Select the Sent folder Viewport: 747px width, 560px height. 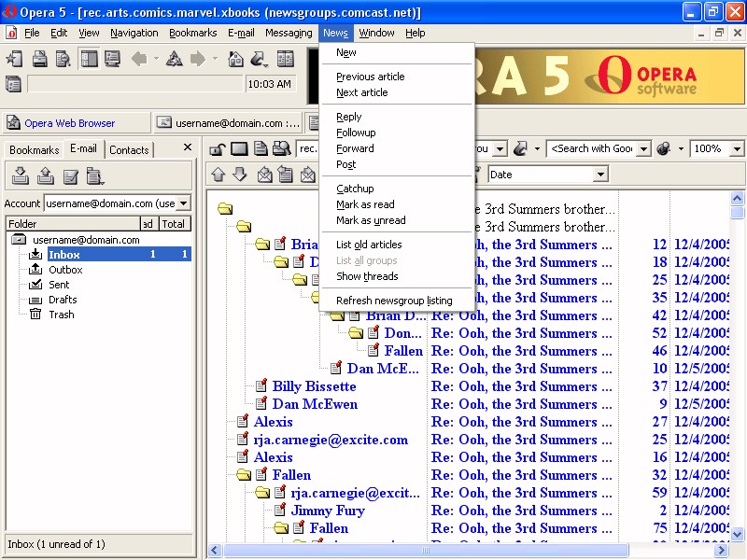coord(59,285)
